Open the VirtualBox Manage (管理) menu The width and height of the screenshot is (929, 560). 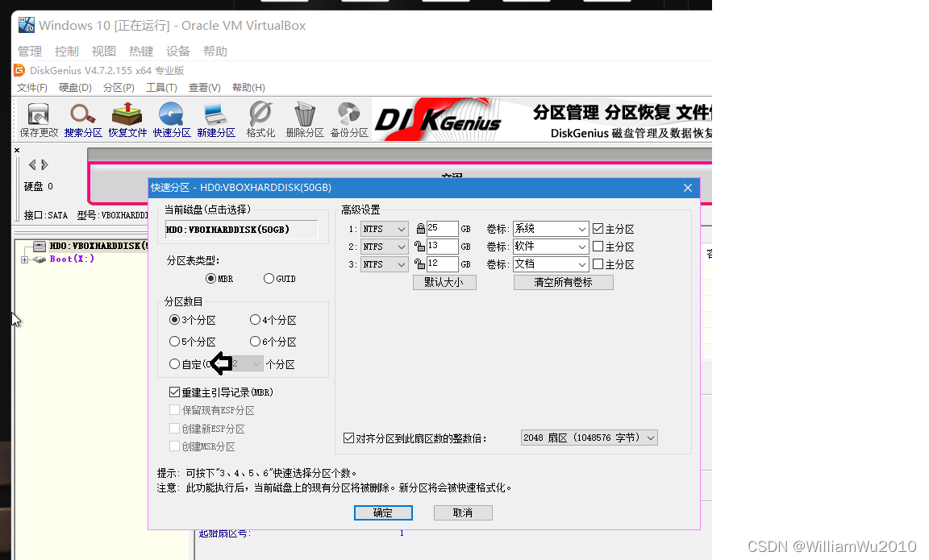pyautogui.click(x=30, y=52)
